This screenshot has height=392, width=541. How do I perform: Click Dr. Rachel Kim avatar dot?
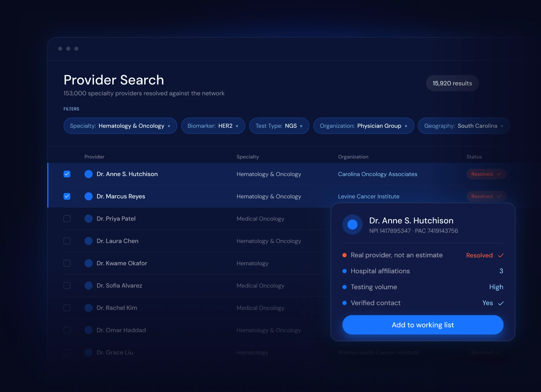click(88, 308)
